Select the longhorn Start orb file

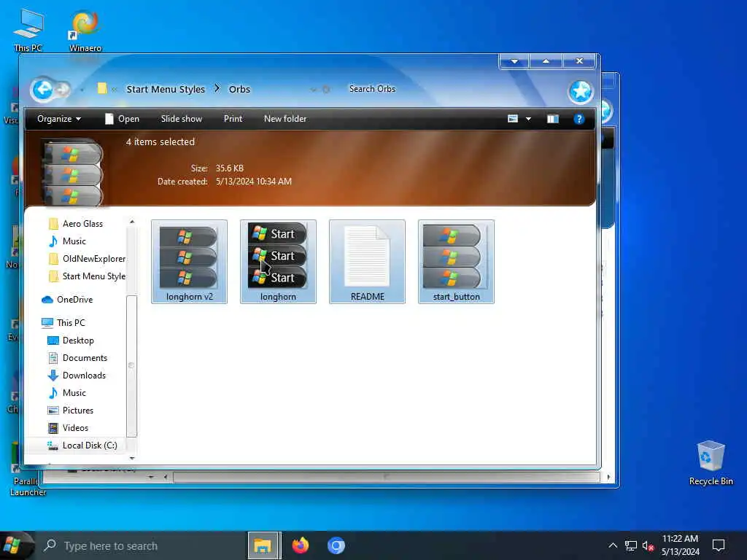278,262
